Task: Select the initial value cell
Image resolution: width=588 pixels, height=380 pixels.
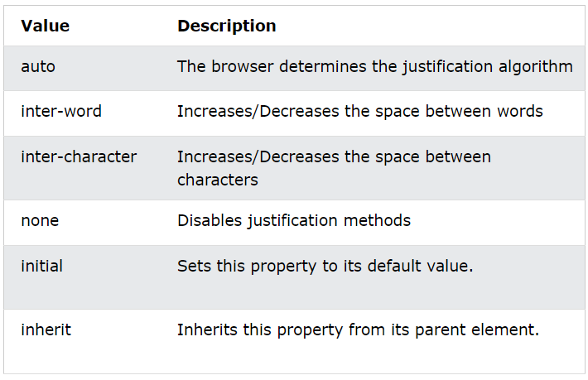Action: [x=42, y=266]
